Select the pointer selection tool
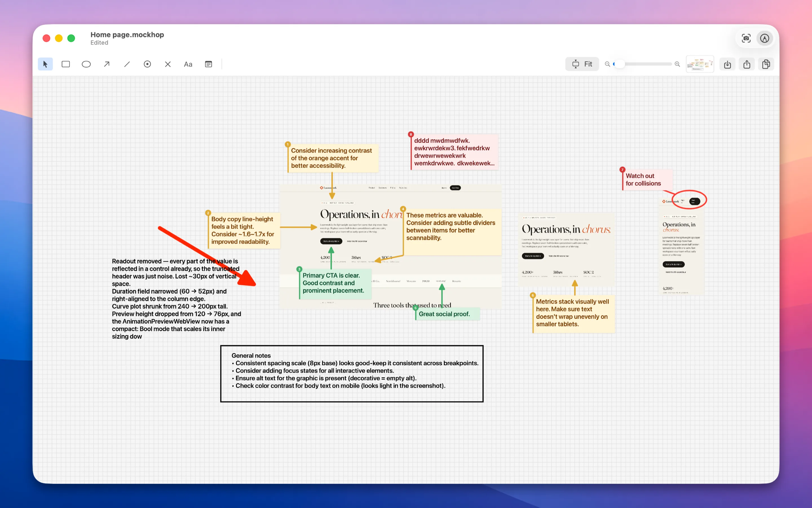Viewport: 812px width, 508px height. coord(45,64)
